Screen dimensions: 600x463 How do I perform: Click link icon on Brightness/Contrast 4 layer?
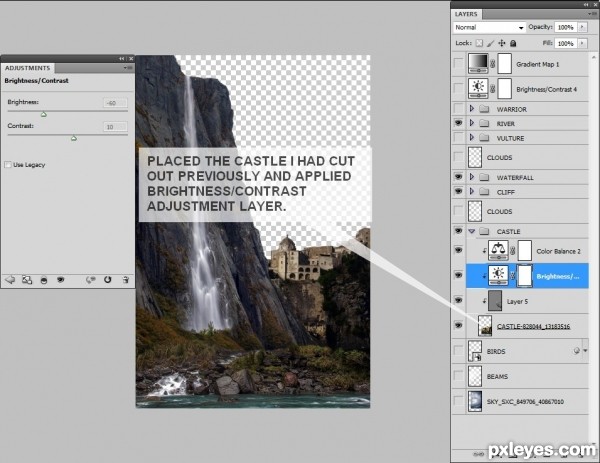point(493,89)
